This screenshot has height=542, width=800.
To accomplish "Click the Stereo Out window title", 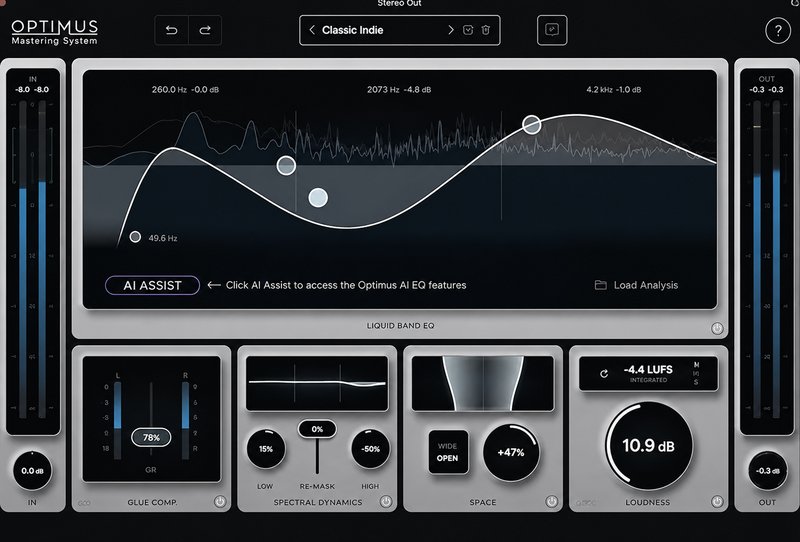I will [399, 4].
